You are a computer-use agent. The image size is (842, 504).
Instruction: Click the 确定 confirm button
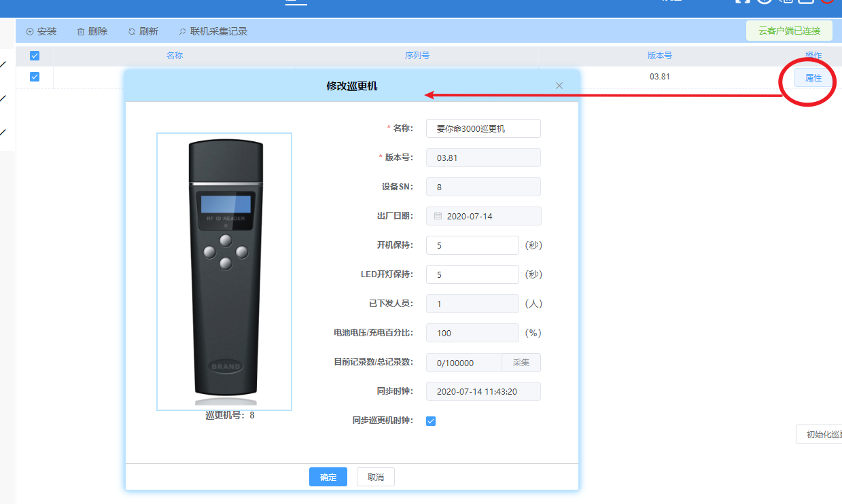pos(328,477)
